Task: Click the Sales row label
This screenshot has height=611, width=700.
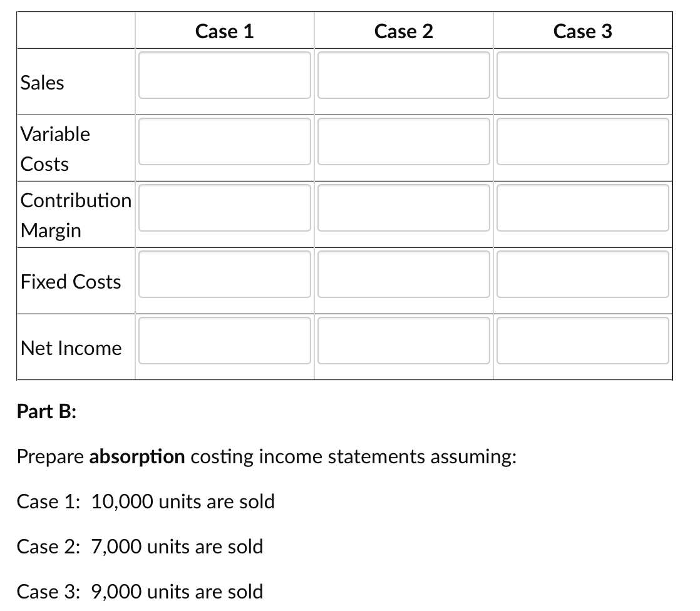Action: pyautogui.click(x=41, y=82)
